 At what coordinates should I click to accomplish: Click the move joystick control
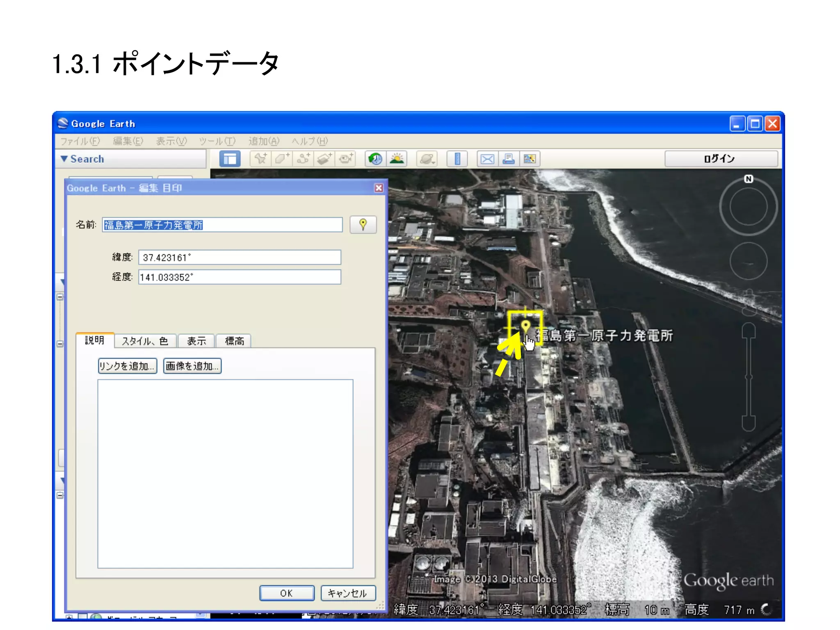point(749,261)
